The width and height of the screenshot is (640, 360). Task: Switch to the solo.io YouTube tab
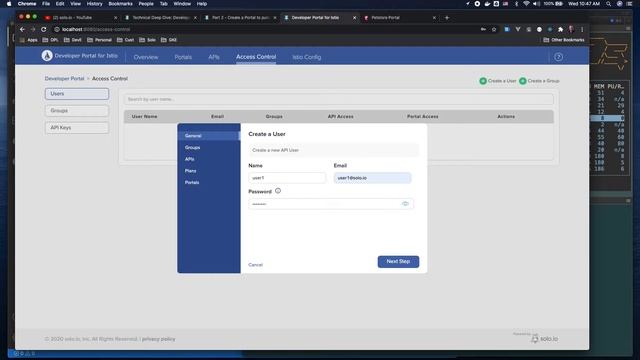coord(81,18)
